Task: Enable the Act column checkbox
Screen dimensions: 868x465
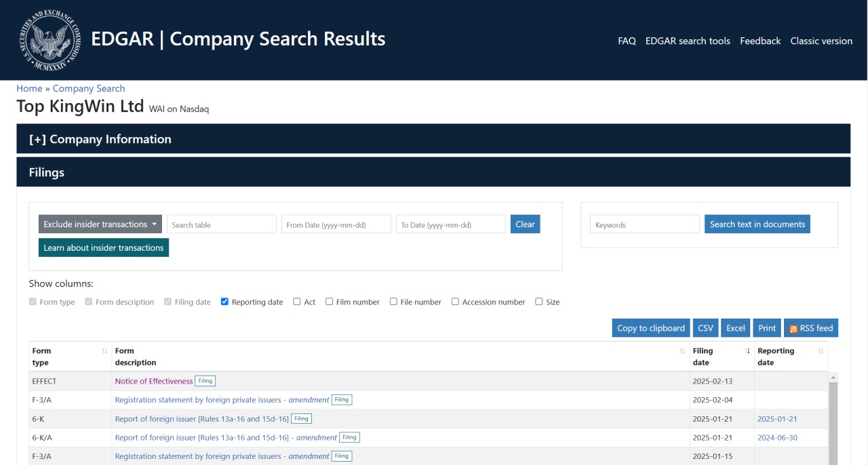Action: 297,302
